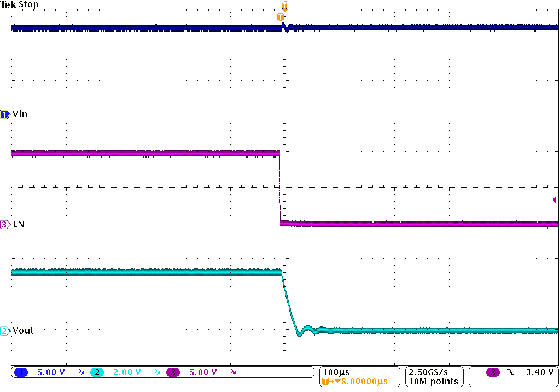Viewport: 560px width, 392px height.
Task: Click the Tek logo in the top corner
Action: (9, 4)
